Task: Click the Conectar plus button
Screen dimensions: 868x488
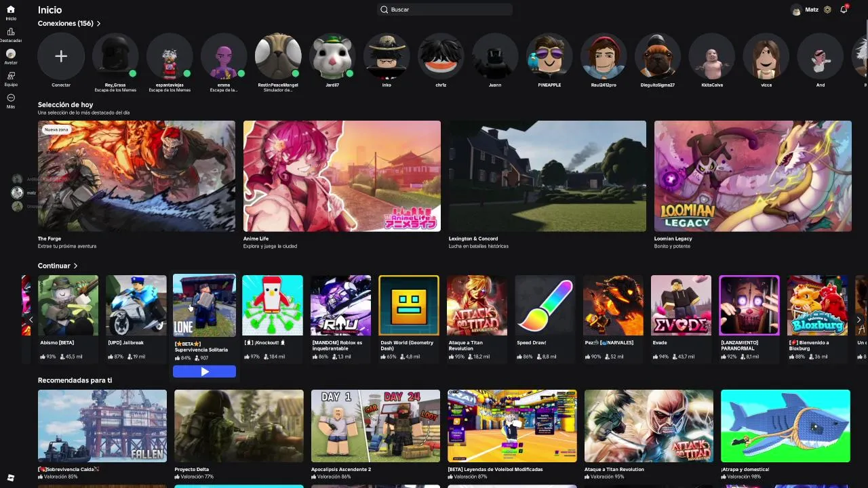Action: pyautogui.click(x=61, y=56)
